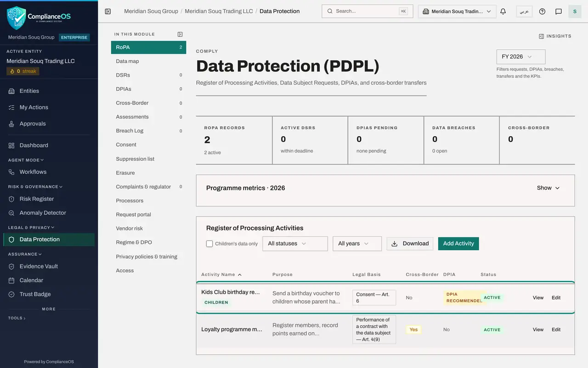Open the All years filter dropdown
Screen dimensions: 588x368
(357, 244)
